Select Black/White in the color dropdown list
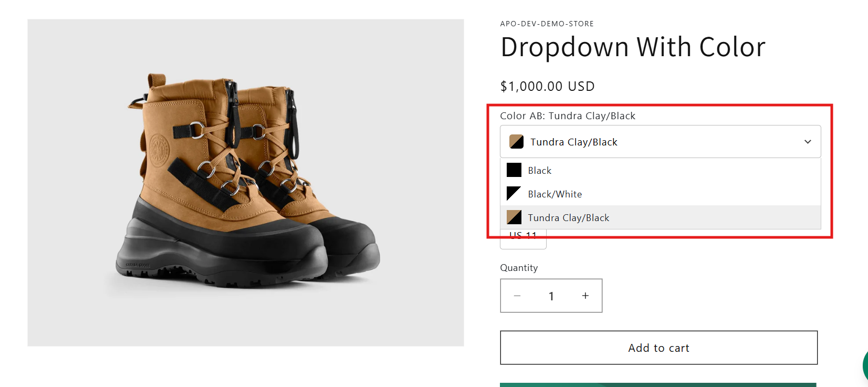 pyautogui.click(x=555, y=194)
